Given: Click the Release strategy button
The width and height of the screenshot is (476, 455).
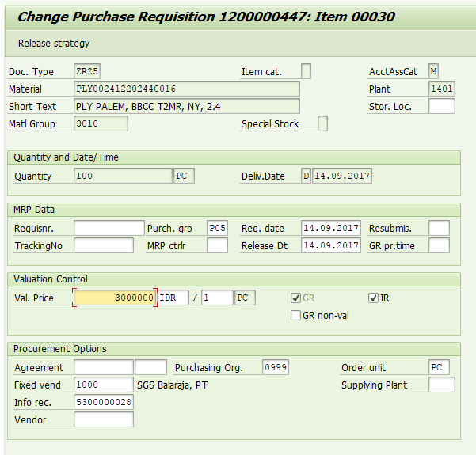Looking at the screenshot, I should point(54,44).
